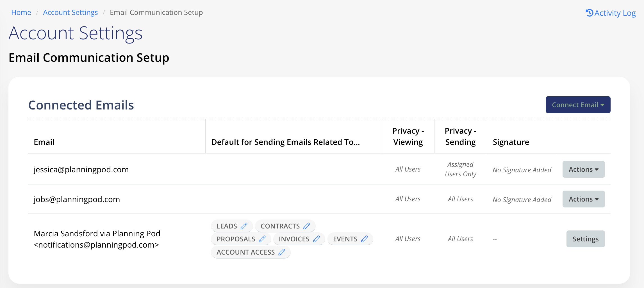Screen dimensions: 644x288
Task: Click the PROPOSALS tag pencil edit icon
Action: (262, 239)
